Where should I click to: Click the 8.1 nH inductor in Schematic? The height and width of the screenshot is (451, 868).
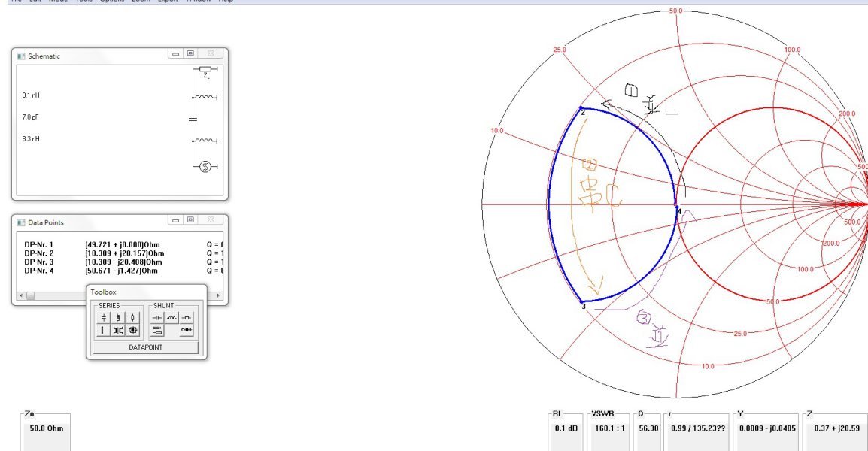click(x=203, y=96)
